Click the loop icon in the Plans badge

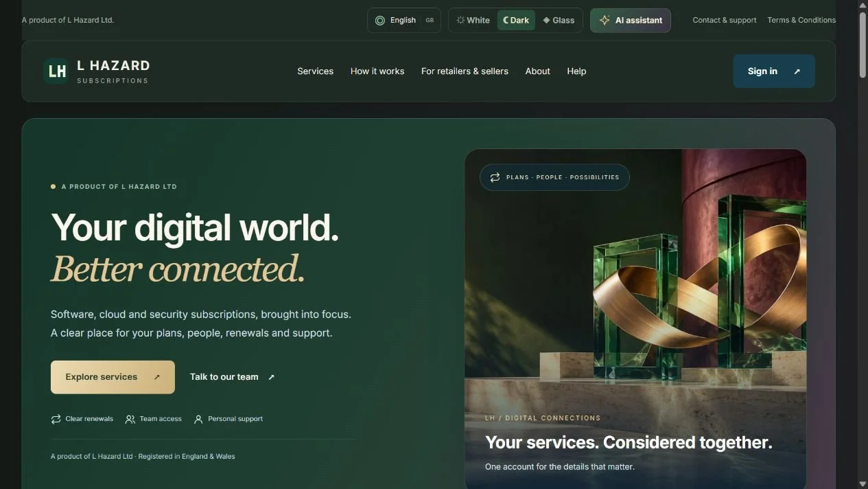[495, 177]
